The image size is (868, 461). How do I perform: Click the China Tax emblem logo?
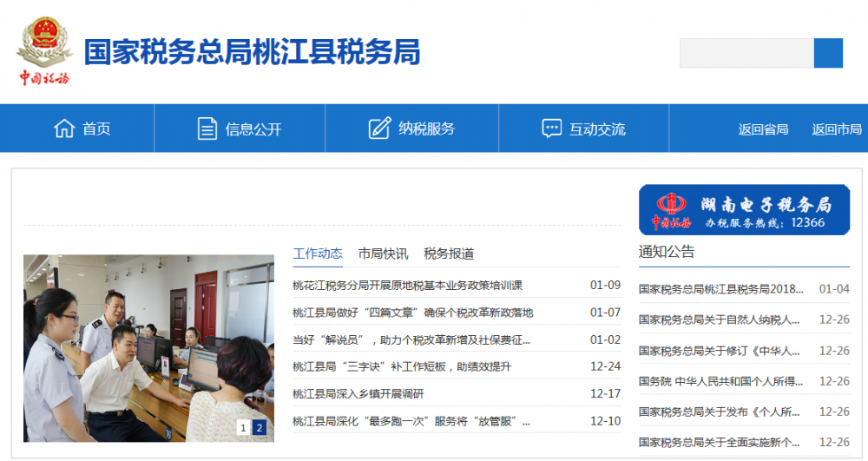pyautogui.click(x=43, y=52)
